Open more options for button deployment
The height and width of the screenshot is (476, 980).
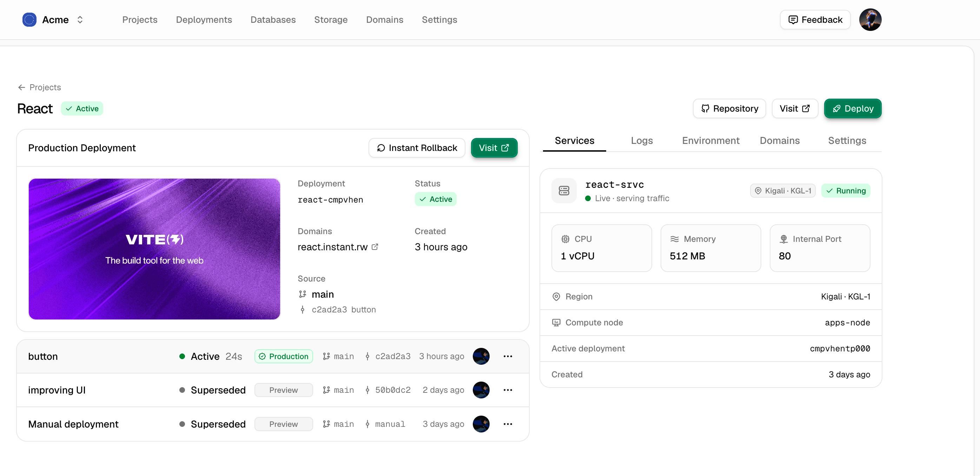click(x=508, y=357)
